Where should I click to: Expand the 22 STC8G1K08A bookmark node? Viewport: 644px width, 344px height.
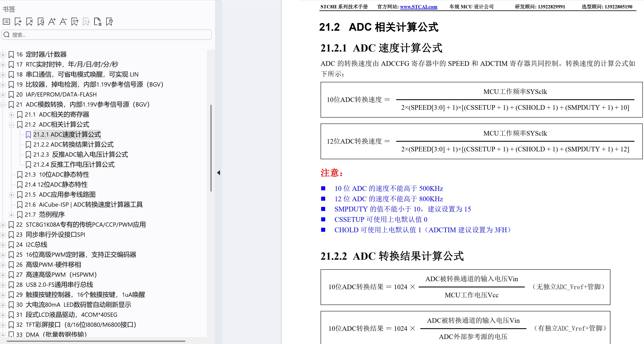[3, 225]
